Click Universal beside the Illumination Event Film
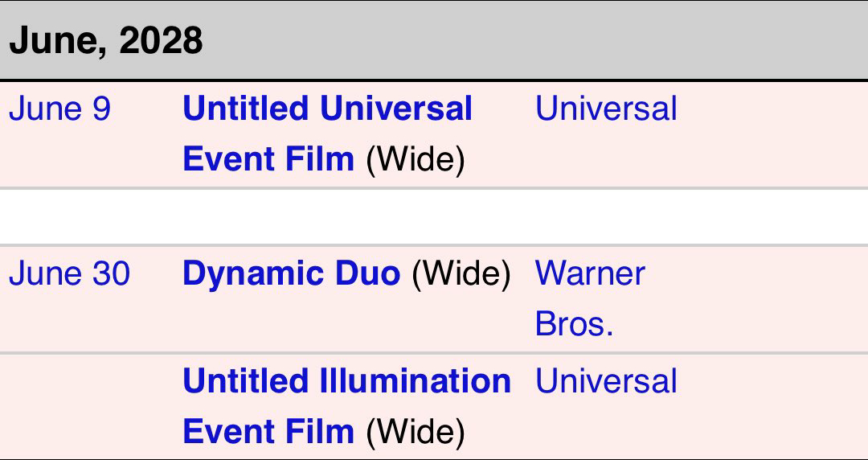 pyautogui.click(x=606, y=381)
